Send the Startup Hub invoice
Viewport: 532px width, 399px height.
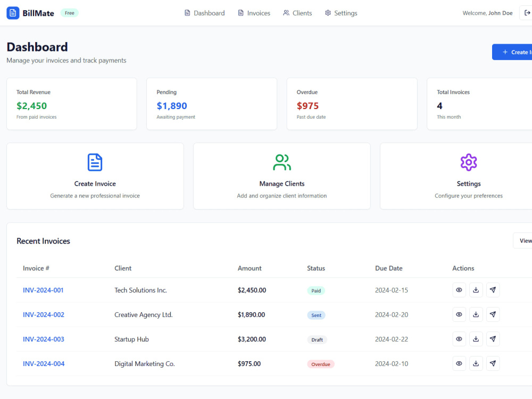click(493, 339)
